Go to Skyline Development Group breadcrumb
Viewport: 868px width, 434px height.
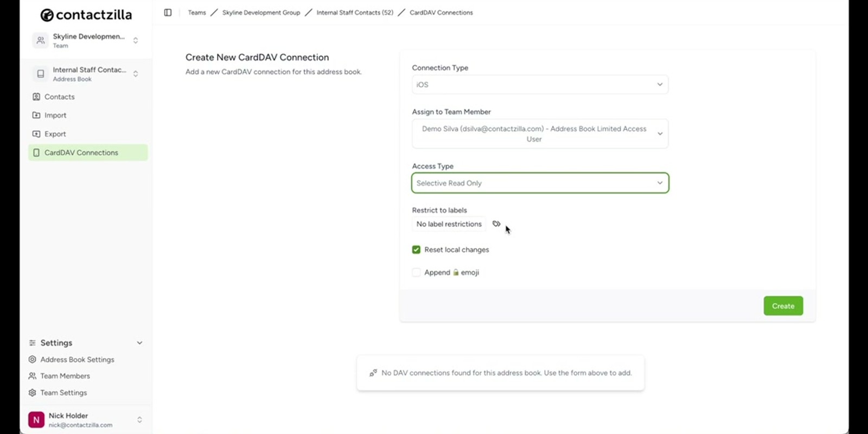261,12
